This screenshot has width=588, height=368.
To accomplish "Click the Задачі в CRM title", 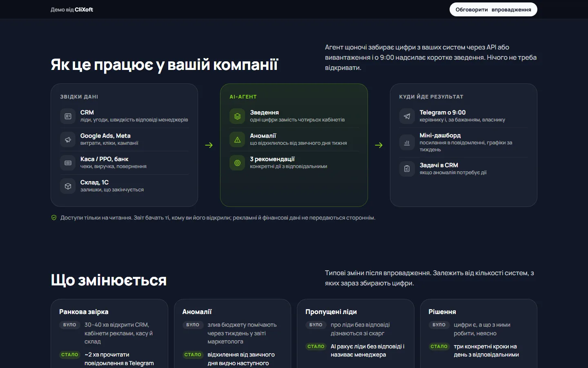I will [x=439, y=165].
